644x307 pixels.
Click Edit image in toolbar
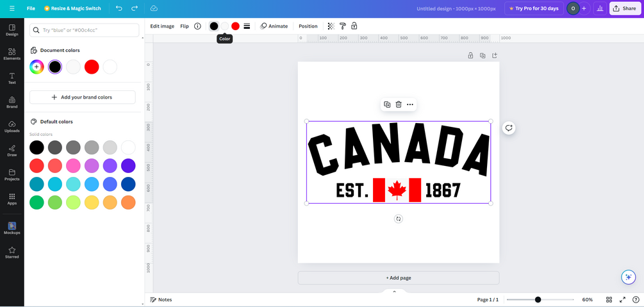[x=162, y=26]
